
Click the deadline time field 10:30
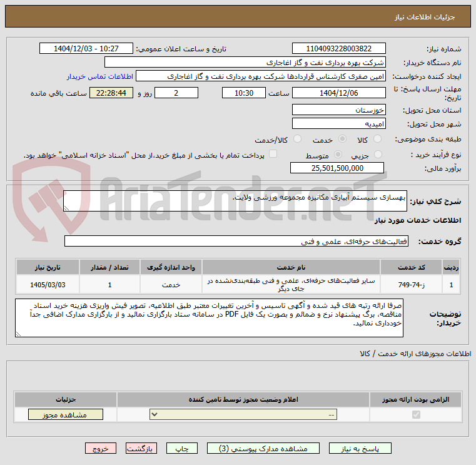(244, 93)
